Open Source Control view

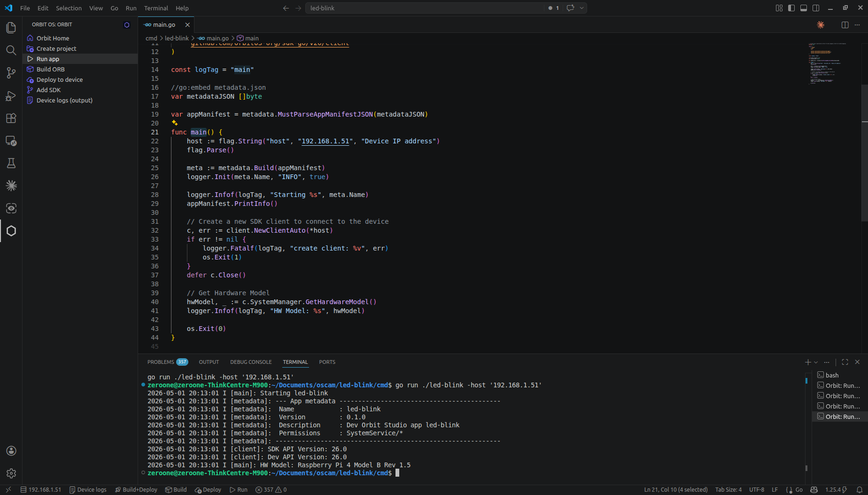click(x=11, y=73)
